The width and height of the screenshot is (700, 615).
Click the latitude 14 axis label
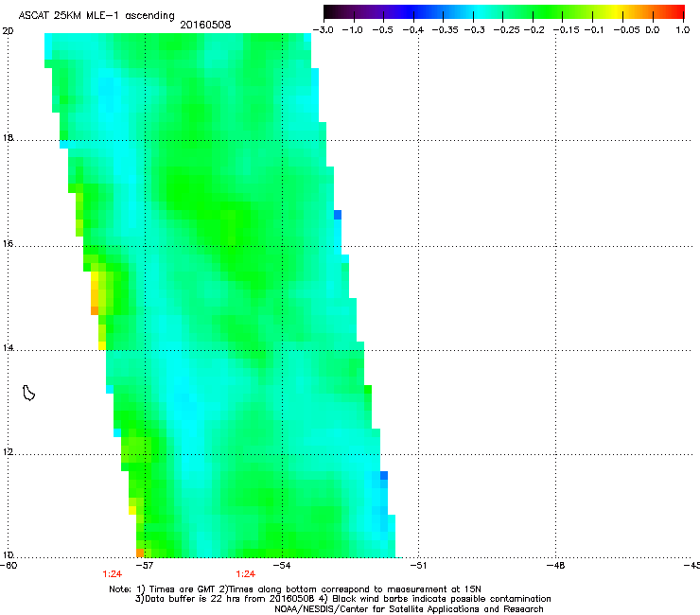point(8,347)
